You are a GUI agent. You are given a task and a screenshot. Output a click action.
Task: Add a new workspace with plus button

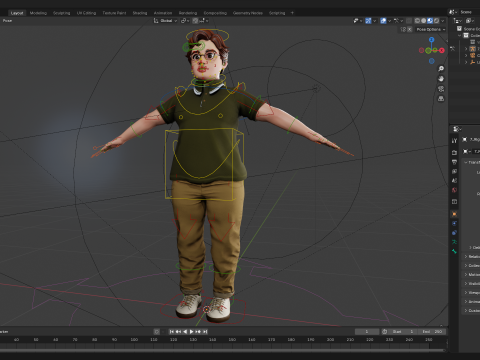click(x=292, y=13)
